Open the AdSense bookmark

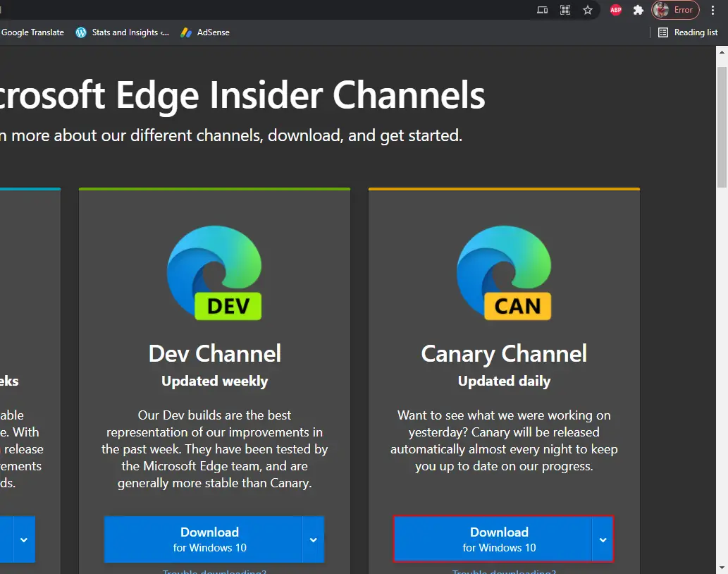[x=205, y=32]
